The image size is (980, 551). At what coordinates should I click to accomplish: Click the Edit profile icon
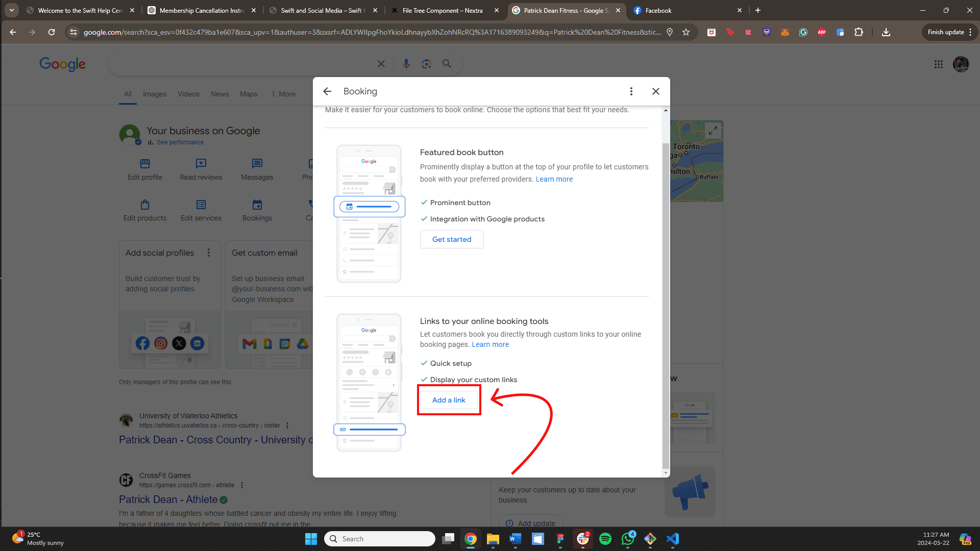145,163
